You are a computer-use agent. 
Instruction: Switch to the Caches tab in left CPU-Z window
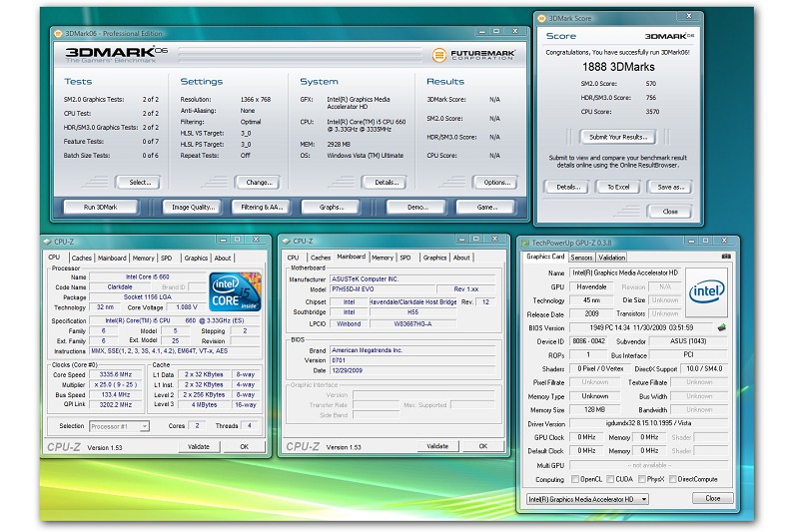point(82,259)
